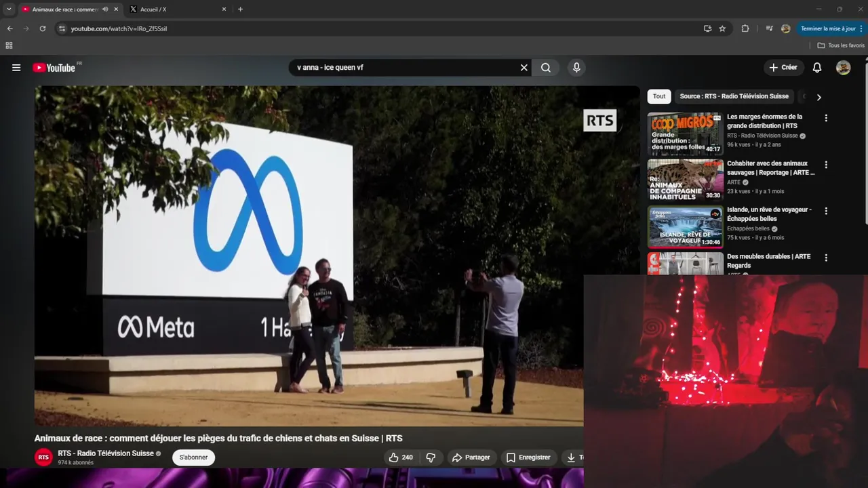Open the apps grid shortcut in bookmarks bar
This screenshot has height=488, width=868.
pyautogui.click(x=9, y=45)
